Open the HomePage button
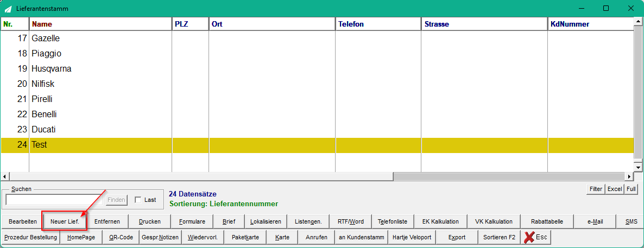 click(81, 237)
